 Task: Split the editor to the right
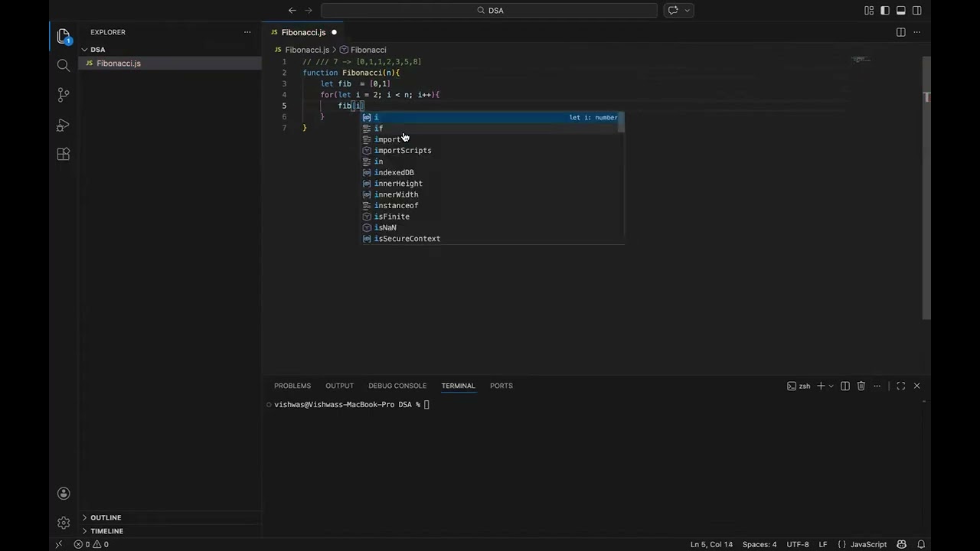(900, 32)
